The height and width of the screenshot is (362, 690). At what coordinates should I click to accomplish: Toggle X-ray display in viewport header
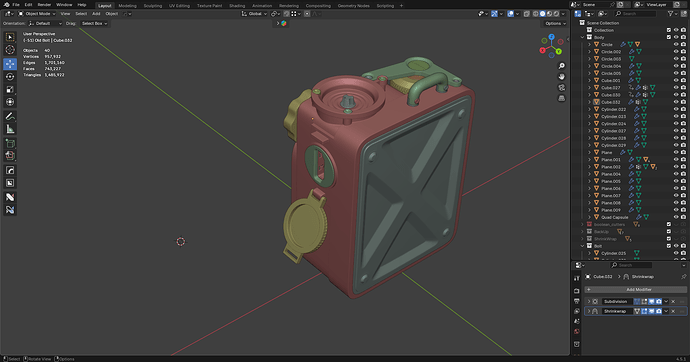click(x=527, y=14)
